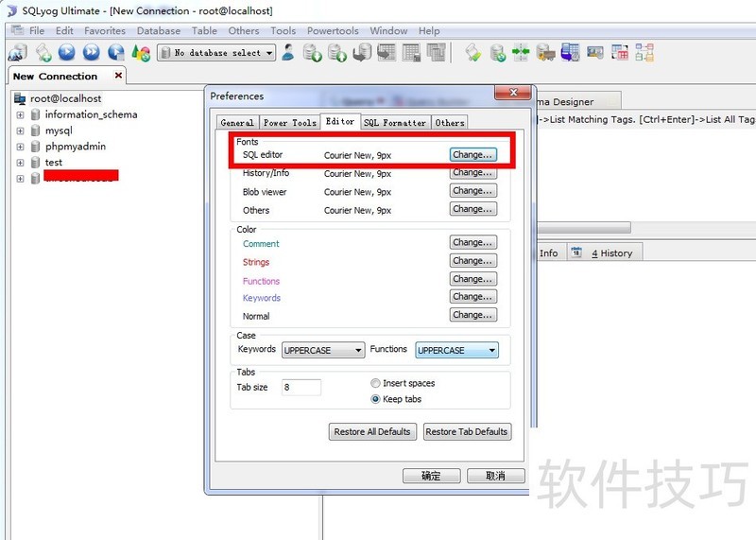The image size is (756, 540).
Task: Close the New Connection tab with red X
Action: (x=118, y=76)
